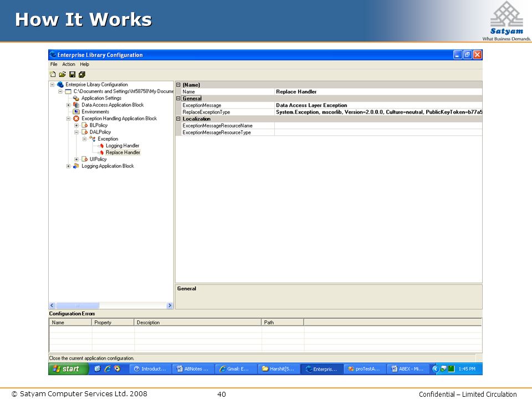Screen dimensions: 532x399
Task: Collapse the Enterprise Library Configuration root node
Action: tap(52, 84)
